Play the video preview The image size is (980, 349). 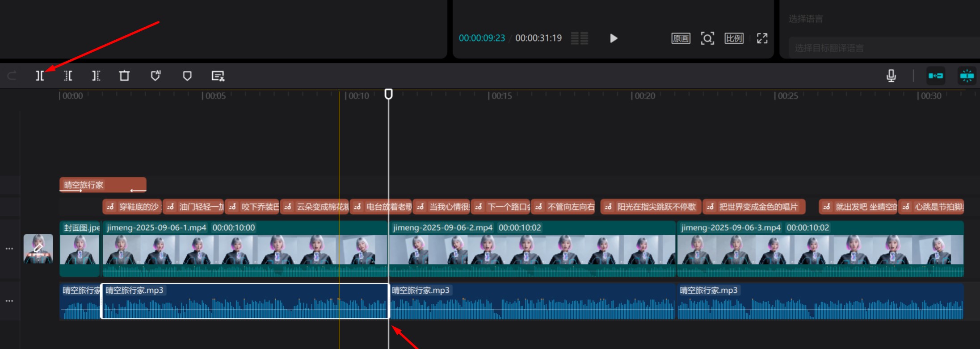pos(614,38)
